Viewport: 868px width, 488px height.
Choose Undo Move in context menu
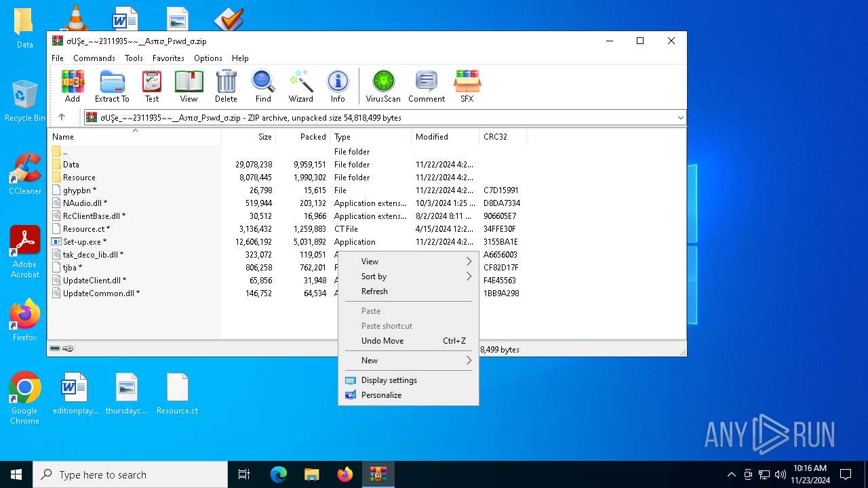coord(408,341)
